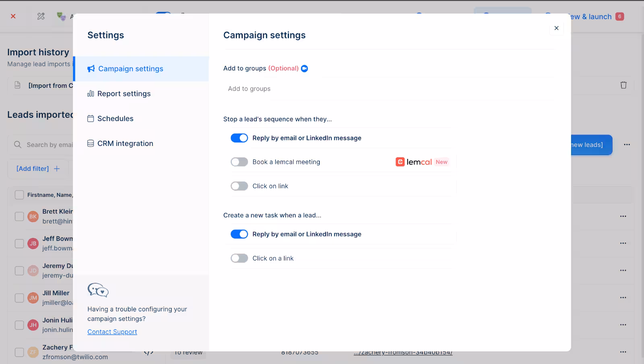Disable stop sequence on reply toggle
The width and height of the screenshot is (644, 364).
point(239,138)
